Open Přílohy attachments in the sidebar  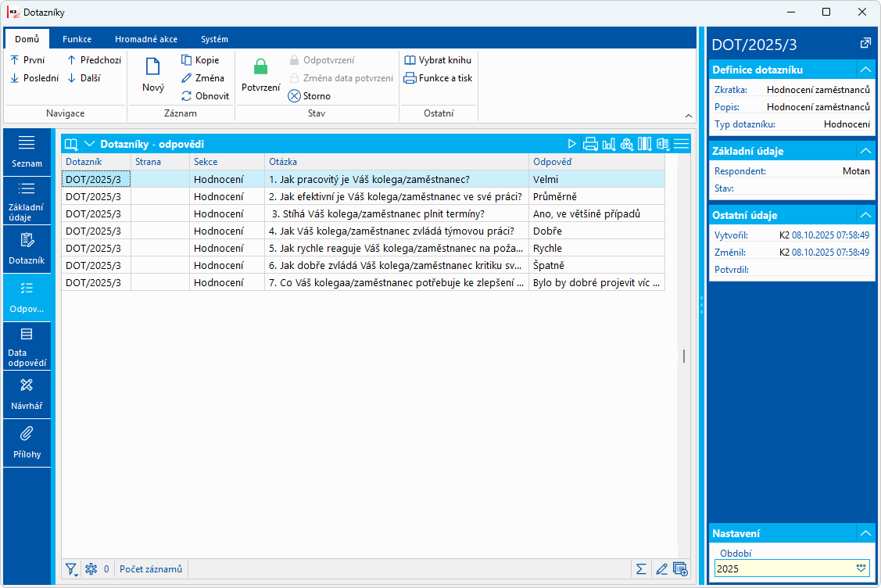point(27,443)
